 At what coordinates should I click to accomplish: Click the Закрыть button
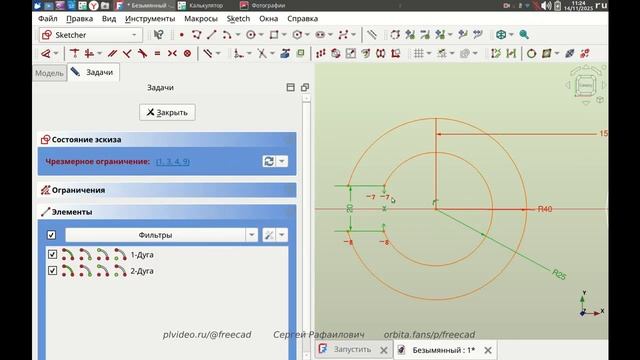pyautogui.click(x=167, y=112)
